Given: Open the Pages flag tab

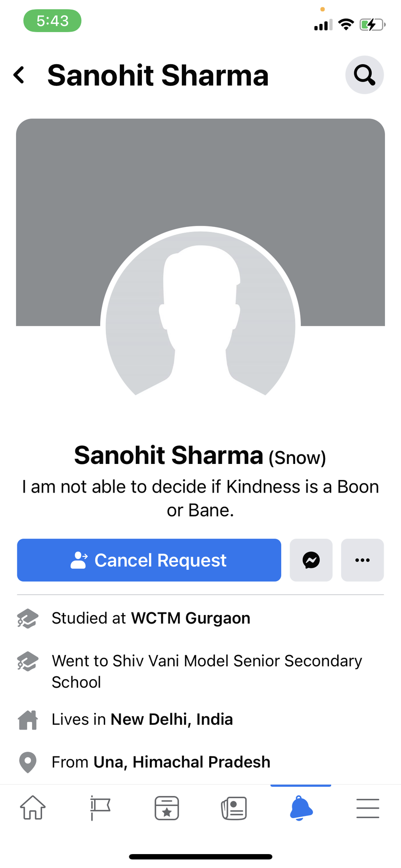Looking at the screenshot, I should (x=100, y=808).
